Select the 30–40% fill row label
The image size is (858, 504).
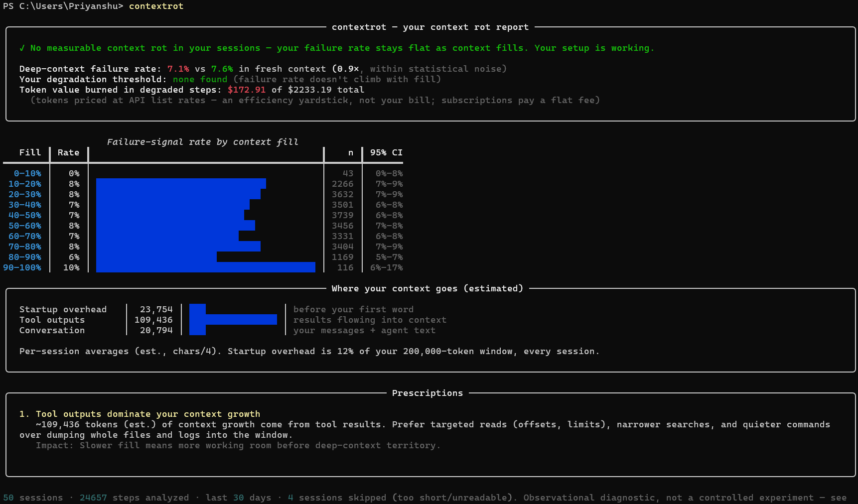pyautogui.click(x=25, y=205)
